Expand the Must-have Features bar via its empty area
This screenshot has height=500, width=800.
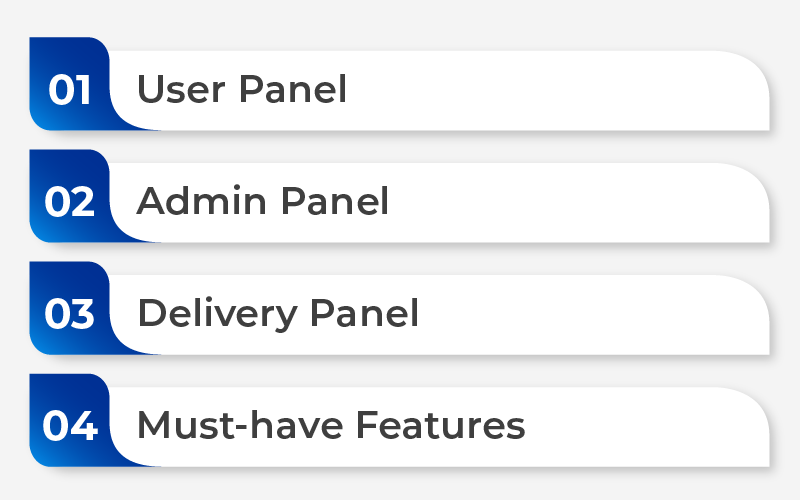pos(638,427)
